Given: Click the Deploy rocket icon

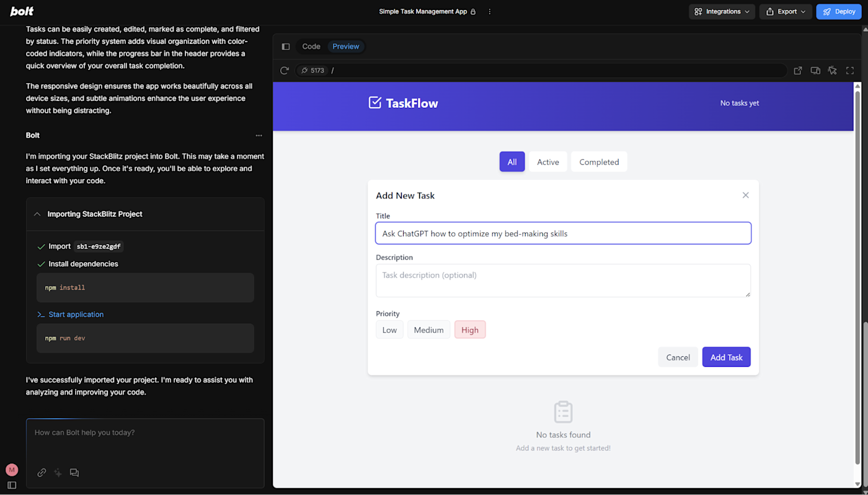Looking at the screenshot, I should tap(826, 12).
